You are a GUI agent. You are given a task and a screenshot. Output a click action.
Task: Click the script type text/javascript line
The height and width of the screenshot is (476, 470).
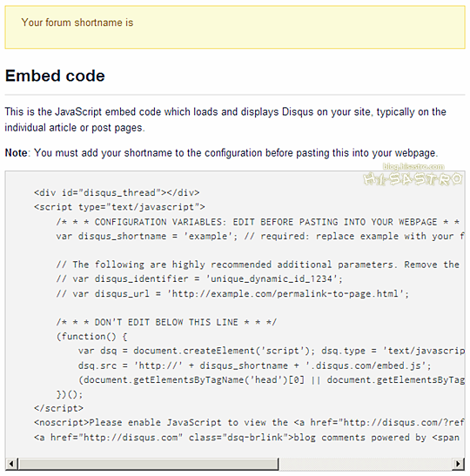[x=119, y=207]
